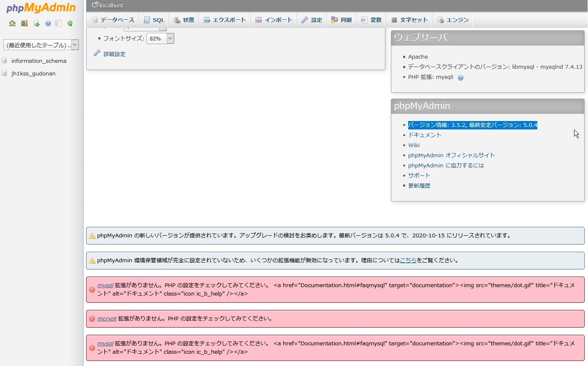Click the Home icon in the sidebar
This screenshot has width=588, height=366.
pyautogui.click(x=12, y=24)
